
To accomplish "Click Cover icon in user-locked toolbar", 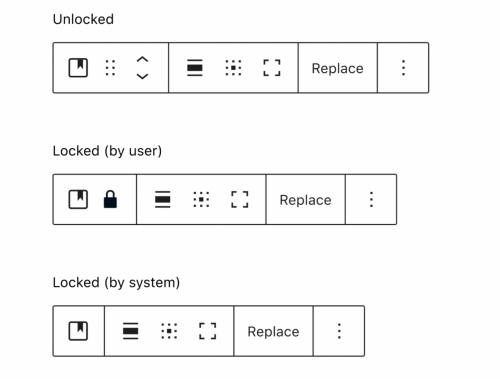I will [78, 199].
